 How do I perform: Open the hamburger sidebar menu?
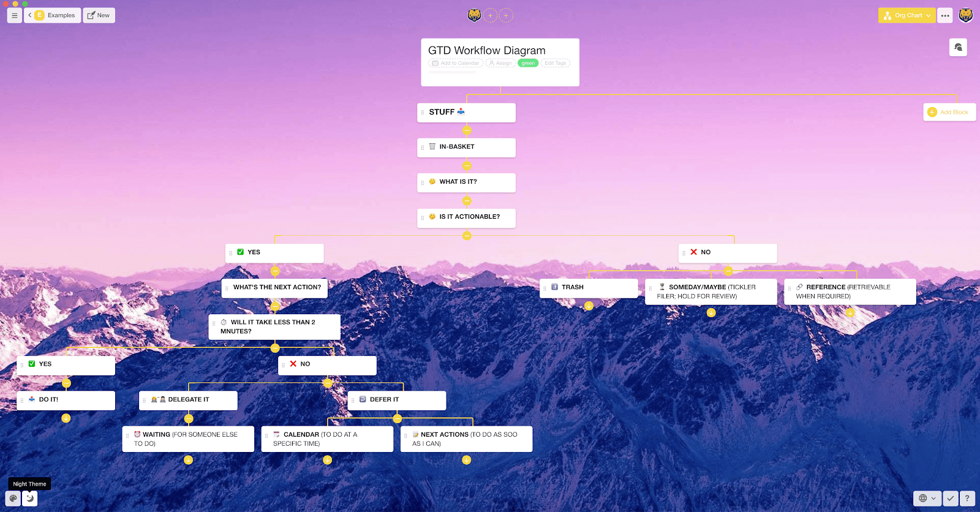[x=14, y=15]
